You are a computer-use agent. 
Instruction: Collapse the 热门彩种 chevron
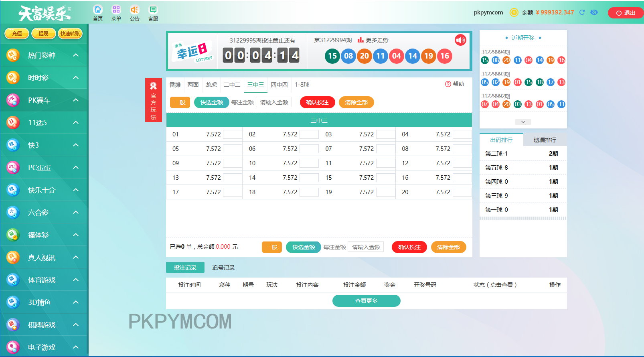(76, 55)
